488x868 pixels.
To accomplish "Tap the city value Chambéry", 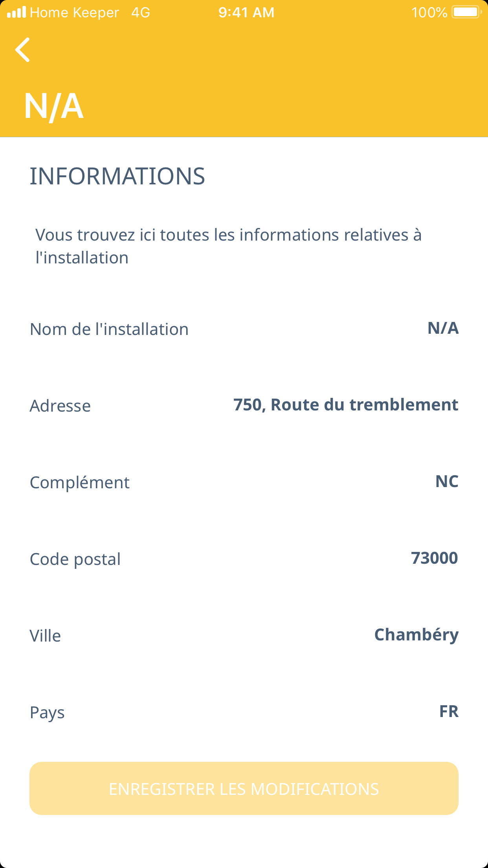I will pyautogui.click(x=416, y=635).
